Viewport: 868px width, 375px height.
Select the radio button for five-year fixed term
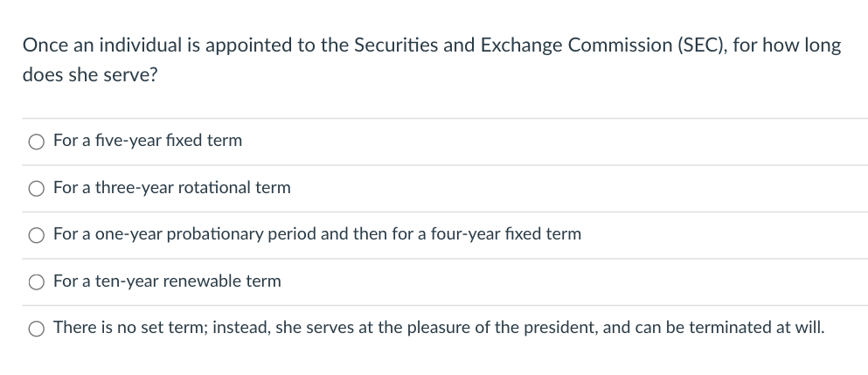37,141
